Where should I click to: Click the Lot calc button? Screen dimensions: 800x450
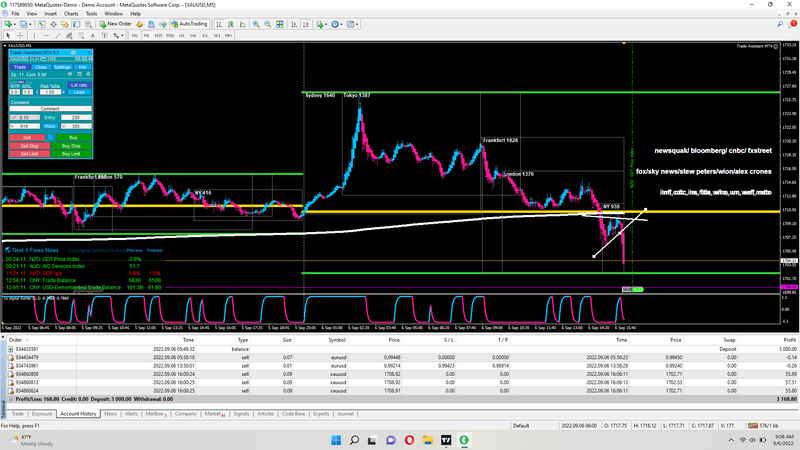(x=81, y=84)
